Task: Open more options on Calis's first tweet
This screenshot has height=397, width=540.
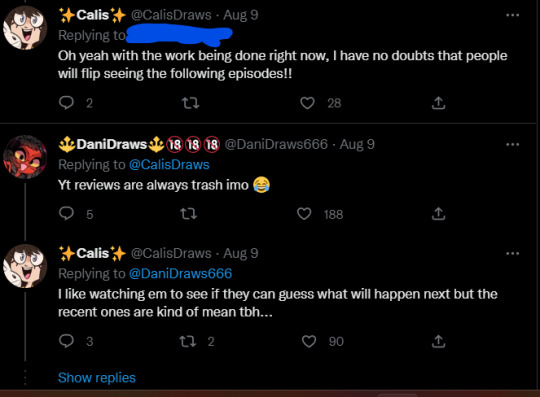Action: (512, 15)
